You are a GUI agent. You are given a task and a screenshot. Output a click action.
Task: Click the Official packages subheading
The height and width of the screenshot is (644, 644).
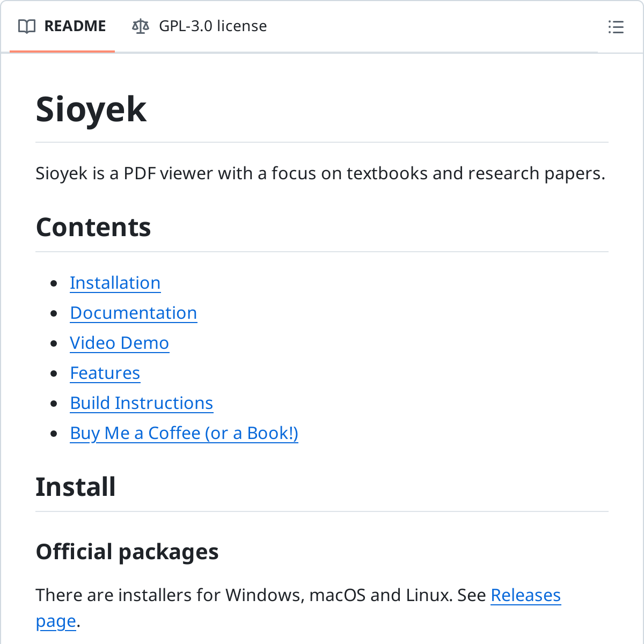[x=127, y=552]
